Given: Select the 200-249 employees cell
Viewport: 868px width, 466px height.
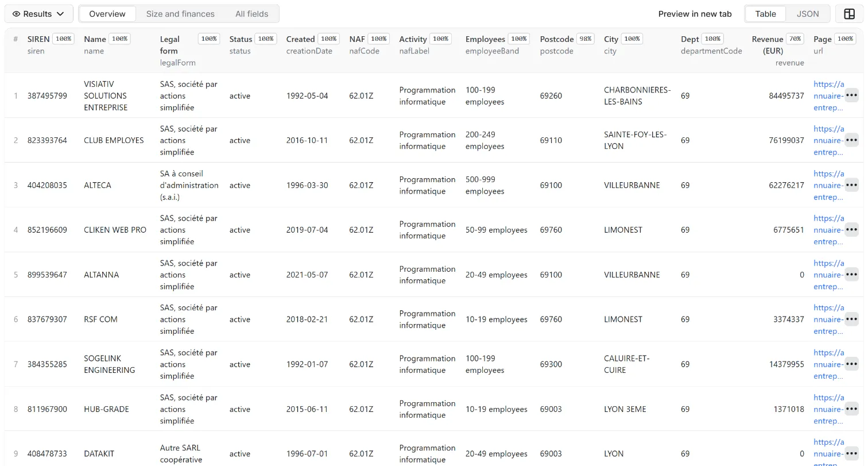Looking at the screenshot, I should pos(485,141).
